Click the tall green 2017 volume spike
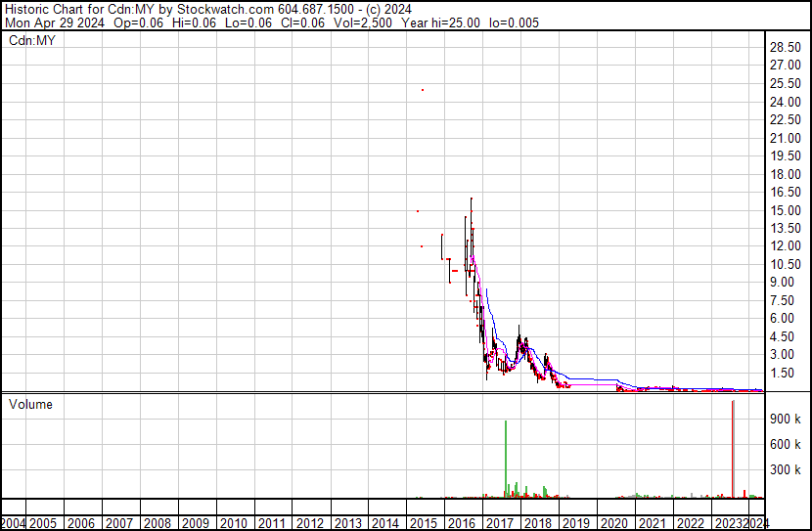Viewport: 812px width, 531px height. 506,459
